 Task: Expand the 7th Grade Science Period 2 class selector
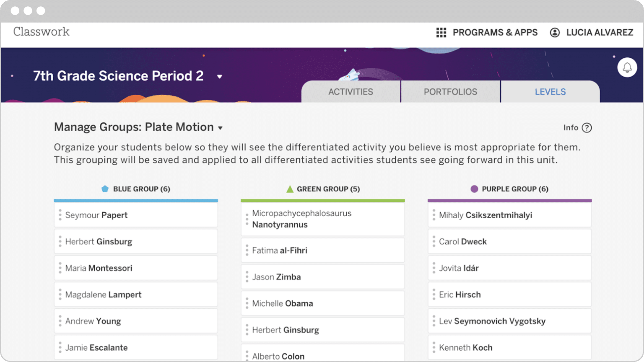(220, 77)
